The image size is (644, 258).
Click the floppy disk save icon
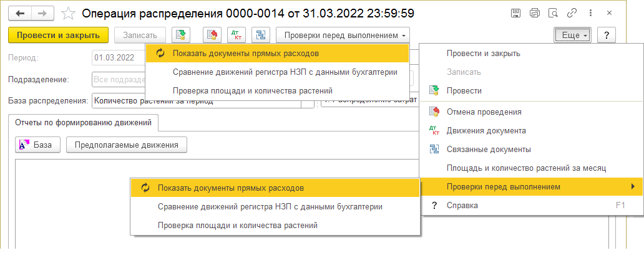pos(516,13)
